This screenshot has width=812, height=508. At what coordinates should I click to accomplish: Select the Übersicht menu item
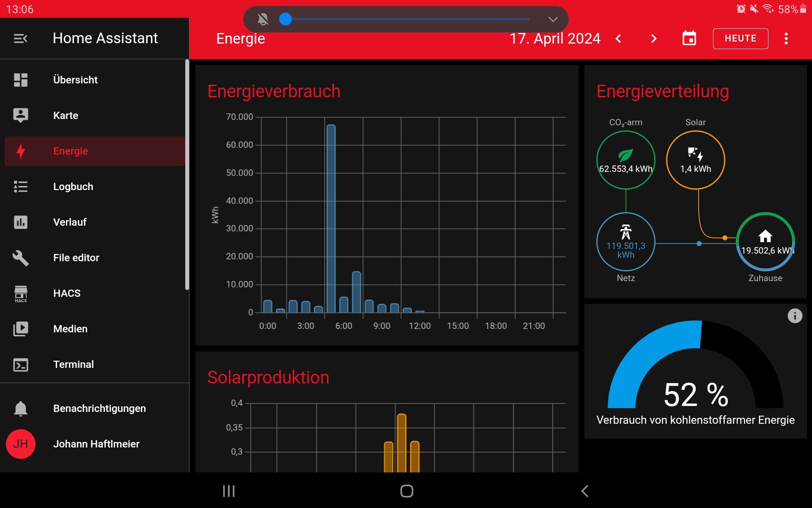coord(75,80)
